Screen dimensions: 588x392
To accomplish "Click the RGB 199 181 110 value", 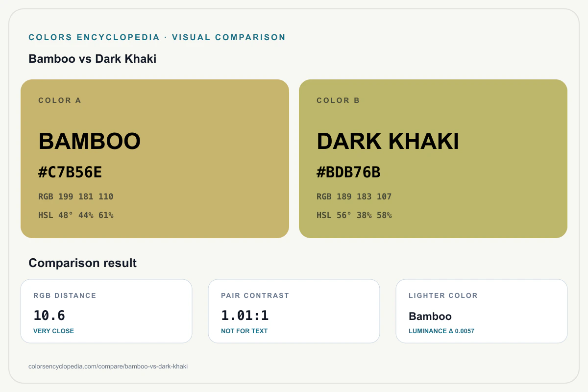I will point(76,196).
